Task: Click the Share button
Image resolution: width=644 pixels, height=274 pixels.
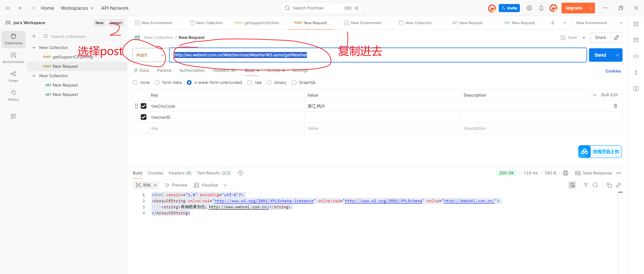Action: tap(600, 38)
